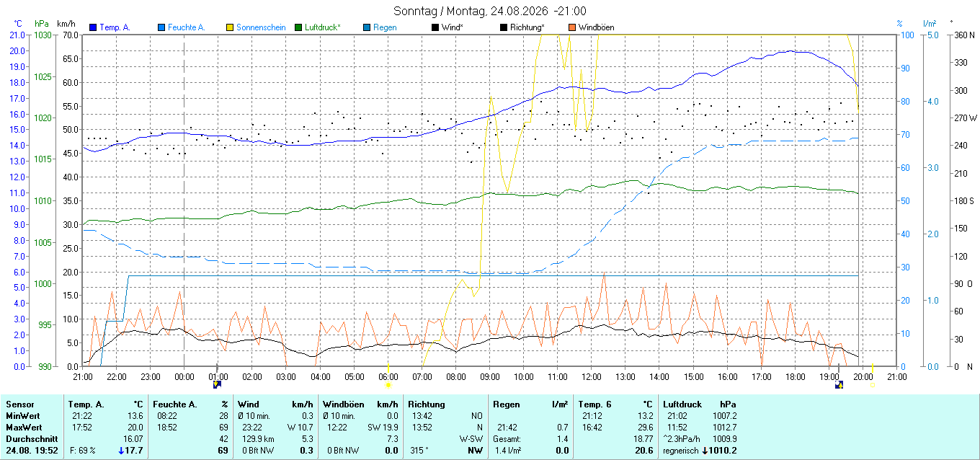This screenshot has height=460, width=980.
Task: Click the '180 S' direction axis label
Action: click(964, 200)
